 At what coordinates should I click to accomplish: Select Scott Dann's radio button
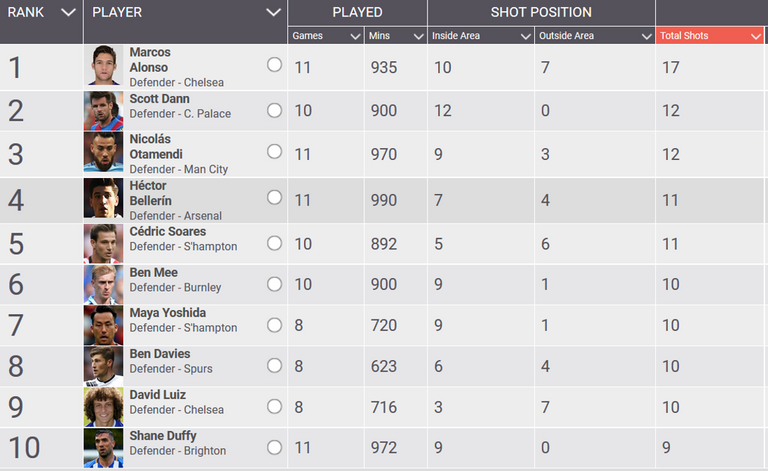tap(274, 110)
